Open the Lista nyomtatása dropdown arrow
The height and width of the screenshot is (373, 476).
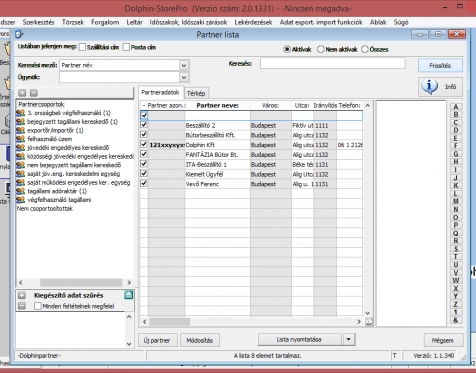[348, 340]
